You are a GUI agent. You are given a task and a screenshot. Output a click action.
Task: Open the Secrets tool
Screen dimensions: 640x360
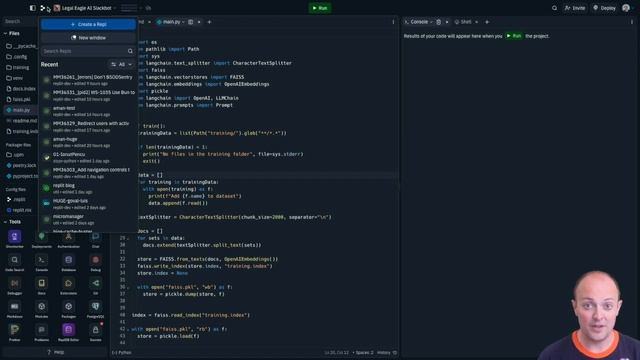96,332
